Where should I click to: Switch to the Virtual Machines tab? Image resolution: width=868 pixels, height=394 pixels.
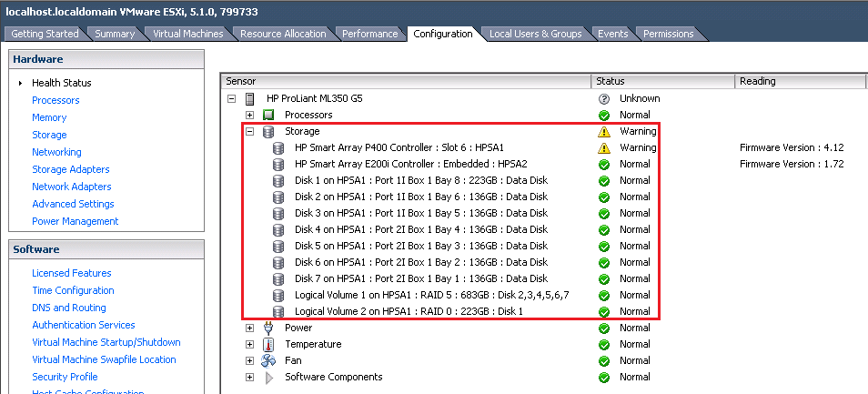188,34
